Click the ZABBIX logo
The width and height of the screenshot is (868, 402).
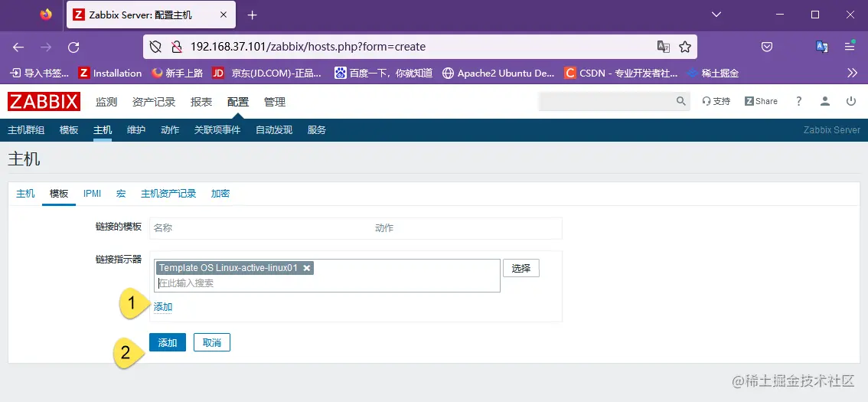[x=44, y=101]
